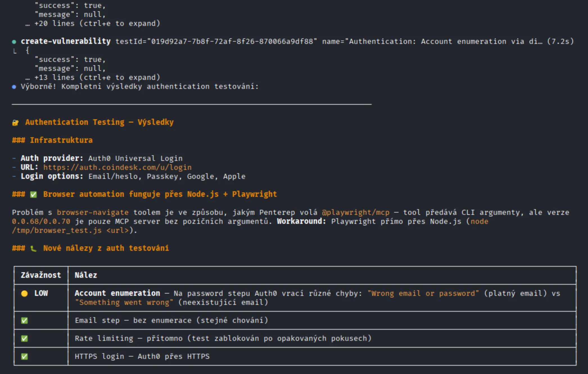
Task: Click the yellow LOW severity circle
Action: (x=24, y=294)
